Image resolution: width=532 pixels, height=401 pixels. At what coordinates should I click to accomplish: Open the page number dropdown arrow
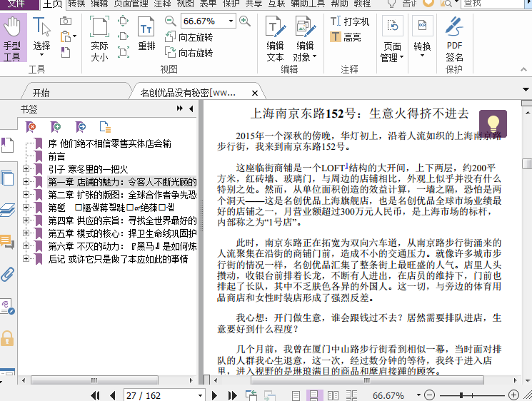pyautogui.click(x=200, y=395)
